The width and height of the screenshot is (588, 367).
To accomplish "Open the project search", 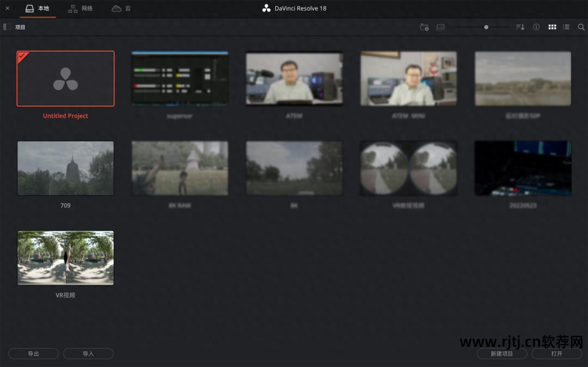I will [x=581, y=27].
